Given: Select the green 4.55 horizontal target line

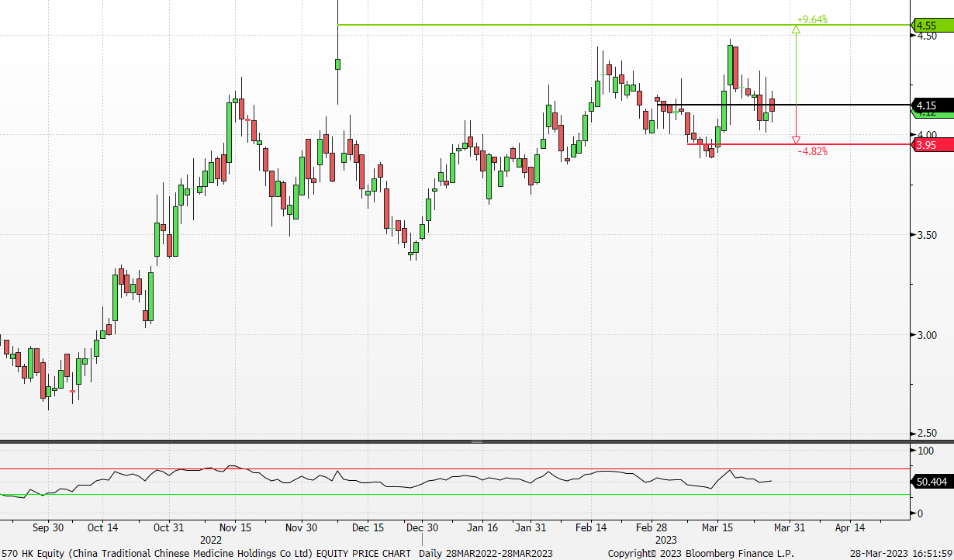Looking at the screenshot, I should tap(623, 25).
